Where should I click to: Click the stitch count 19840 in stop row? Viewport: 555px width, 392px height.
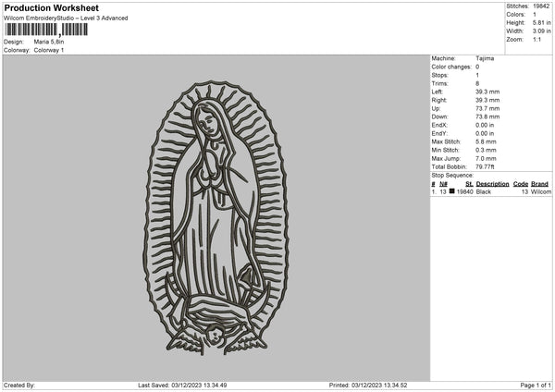point(464,191)
